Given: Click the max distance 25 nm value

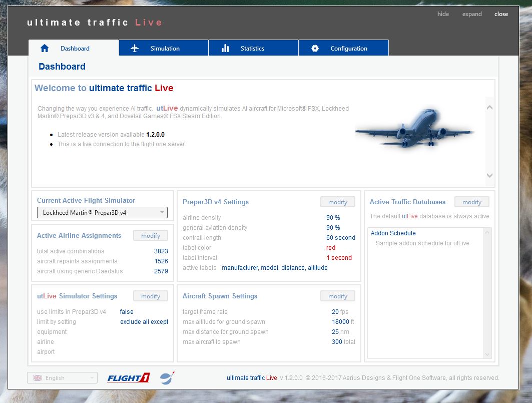Looking at the screenshot, I should coord(340,332).
